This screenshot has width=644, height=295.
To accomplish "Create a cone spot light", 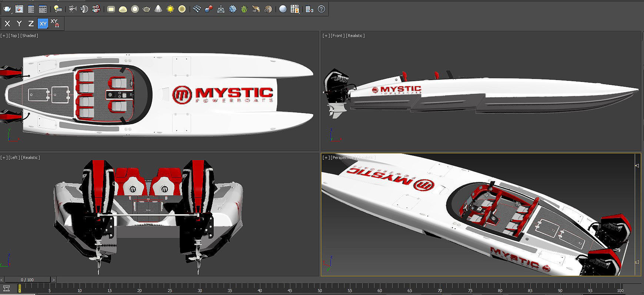I will (x=158, y=9).
